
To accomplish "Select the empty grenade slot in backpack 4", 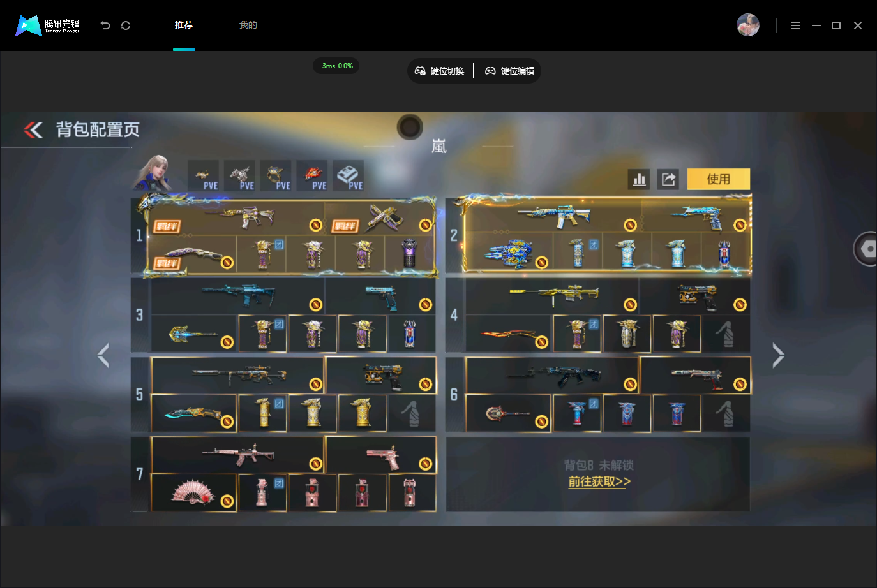I will pos(726,334).
